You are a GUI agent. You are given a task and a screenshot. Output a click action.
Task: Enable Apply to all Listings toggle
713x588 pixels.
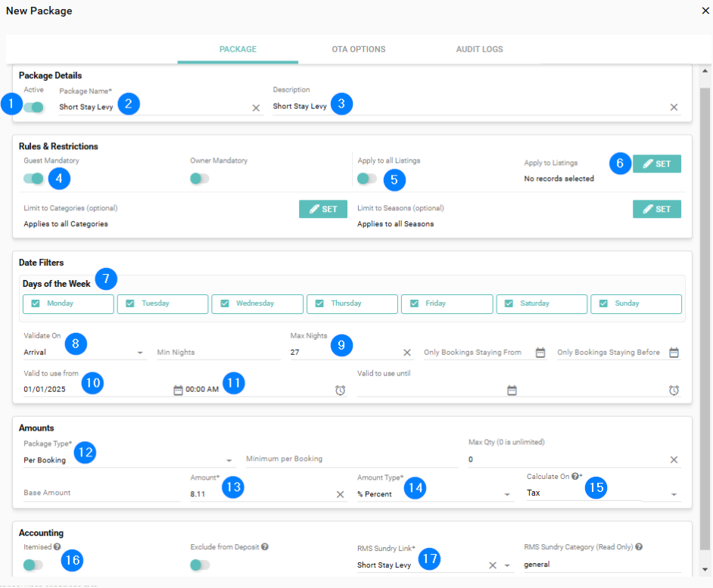coord(367,179)
